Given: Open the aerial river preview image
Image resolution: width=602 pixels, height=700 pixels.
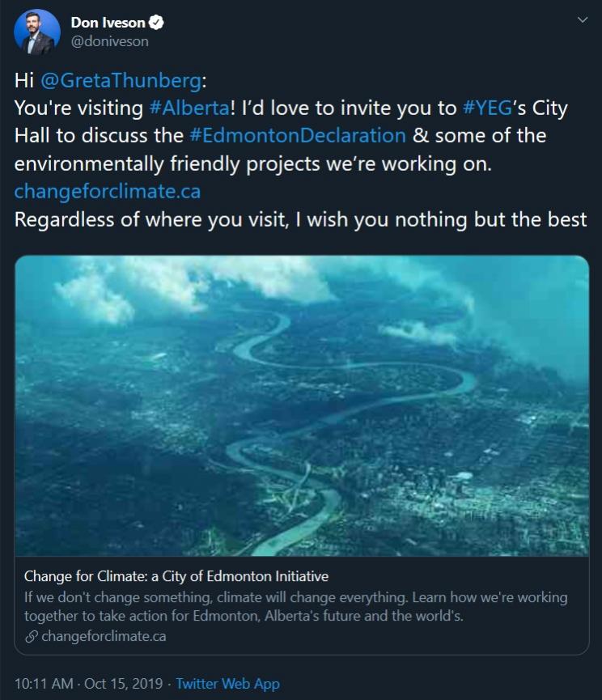Looking at the screenshot, I should 301,405.
